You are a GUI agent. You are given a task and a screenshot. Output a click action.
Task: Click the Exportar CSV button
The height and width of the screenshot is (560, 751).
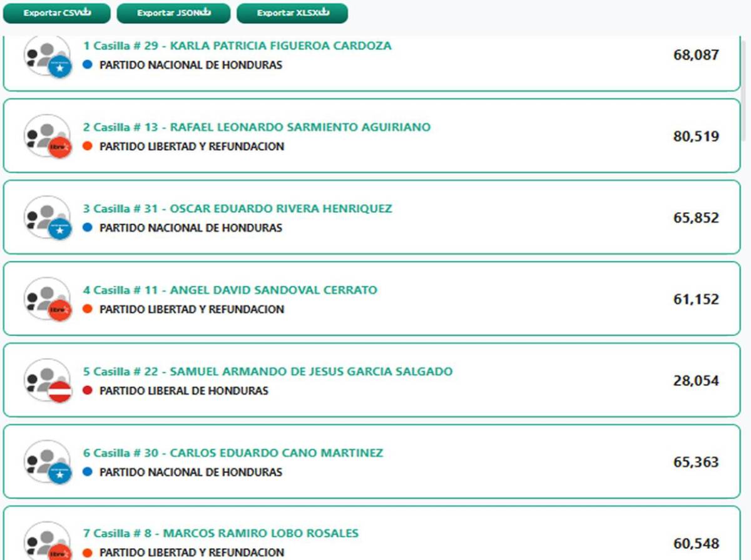57,13
